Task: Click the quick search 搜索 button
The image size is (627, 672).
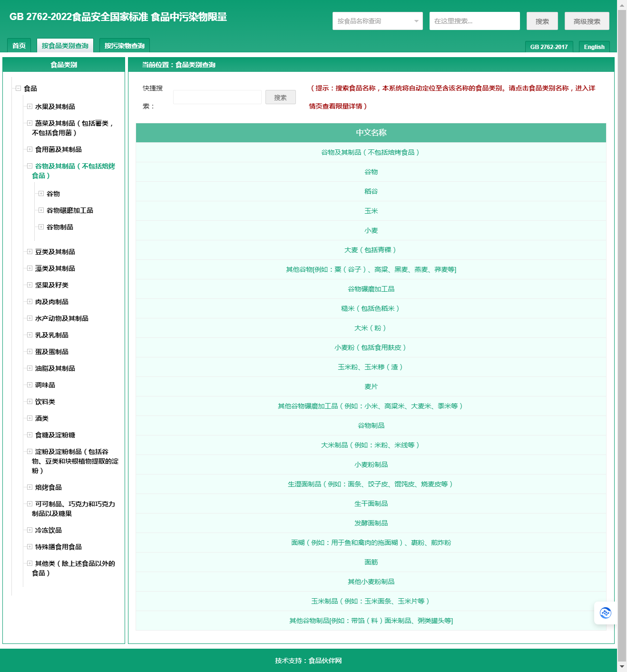Action: click(x=281, y=97)
